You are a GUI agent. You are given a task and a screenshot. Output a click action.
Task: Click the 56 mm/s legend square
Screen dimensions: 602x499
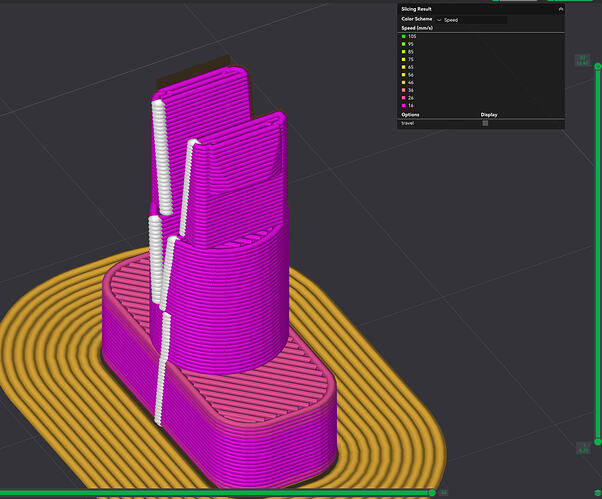click(x=404, y=75)
